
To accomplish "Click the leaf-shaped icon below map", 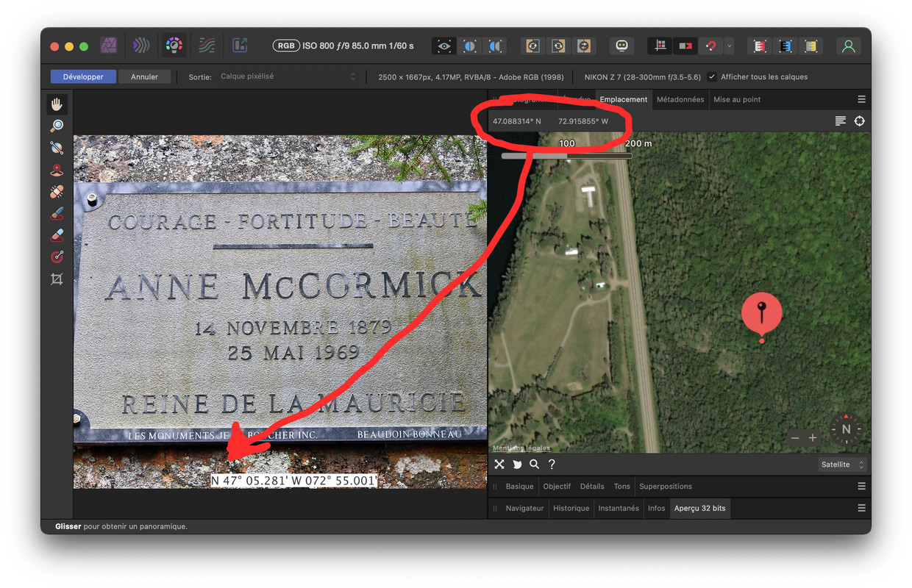I will pos(517,465).
